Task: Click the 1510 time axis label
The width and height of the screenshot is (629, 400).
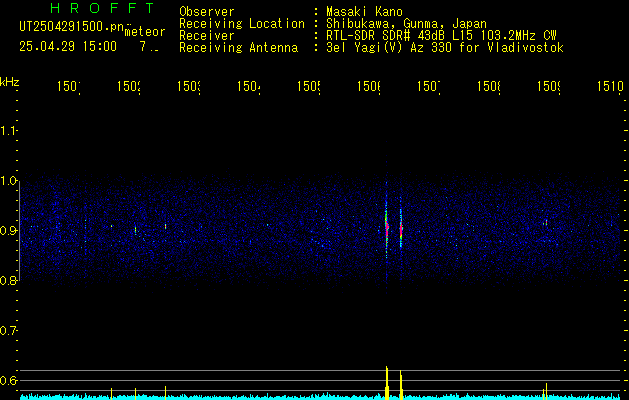Action: (611, 86)
